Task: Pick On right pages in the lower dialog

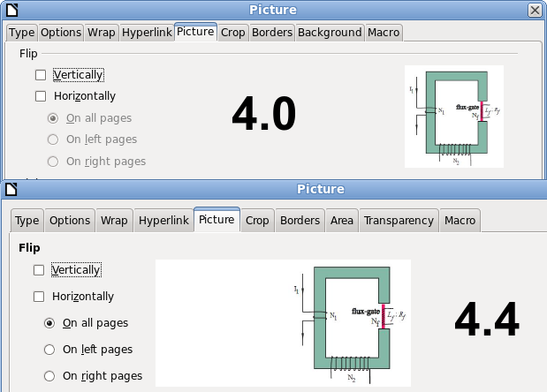Action: click(51, 376)
